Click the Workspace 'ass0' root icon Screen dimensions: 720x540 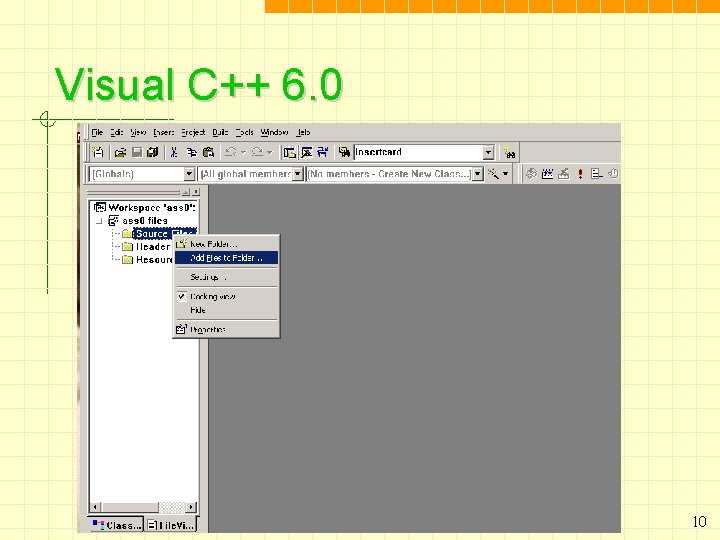point(100,208)
